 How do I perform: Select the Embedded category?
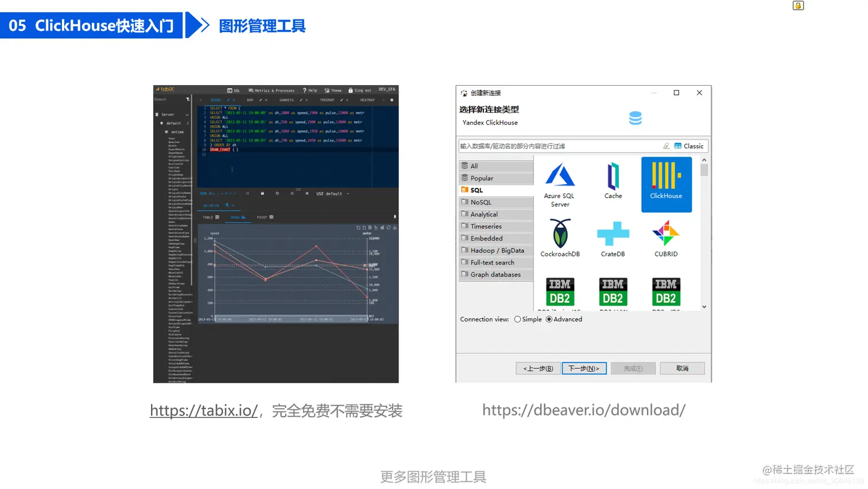coord(496,238)
